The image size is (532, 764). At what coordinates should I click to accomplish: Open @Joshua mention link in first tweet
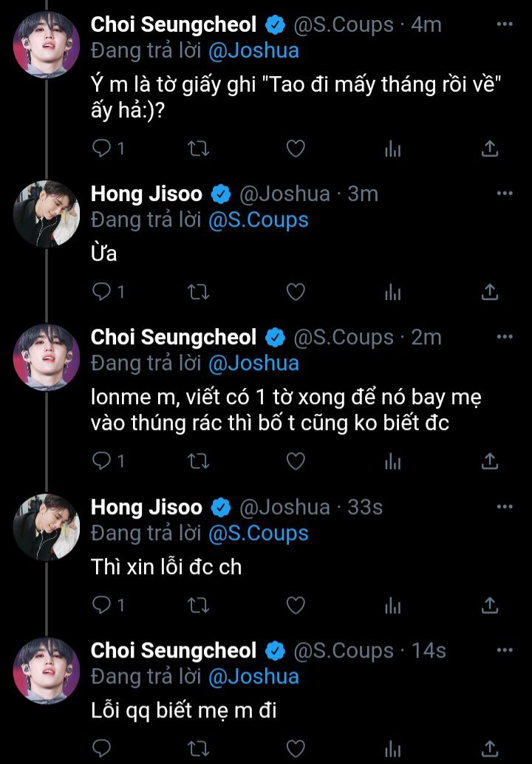click(x=253, y=50)
